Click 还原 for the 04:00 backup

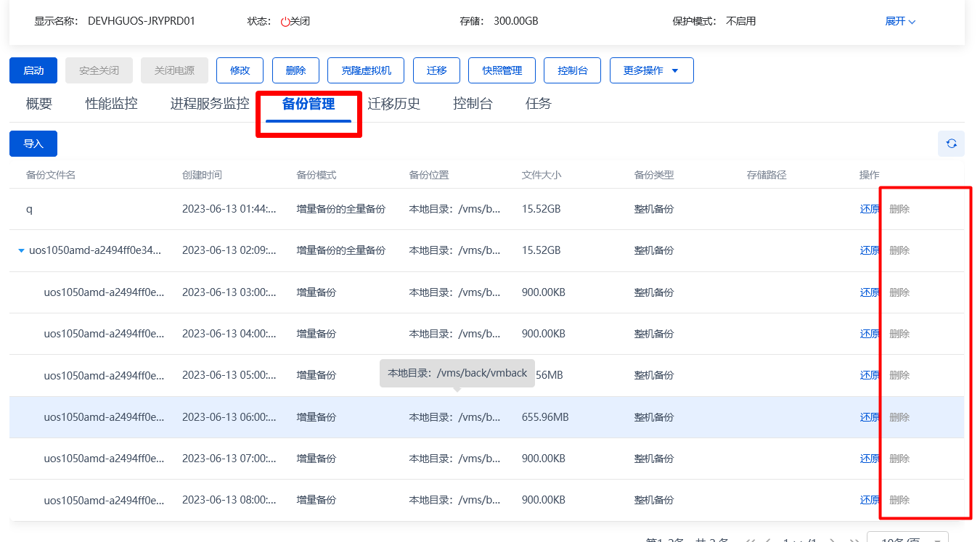870,334
